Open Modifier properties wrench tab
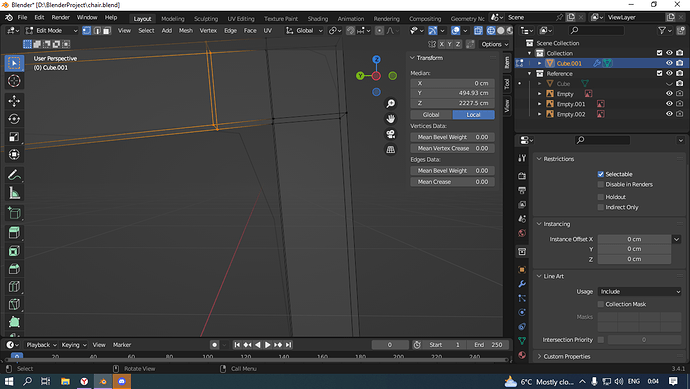The image size is (690, 389). coord(522,284)
